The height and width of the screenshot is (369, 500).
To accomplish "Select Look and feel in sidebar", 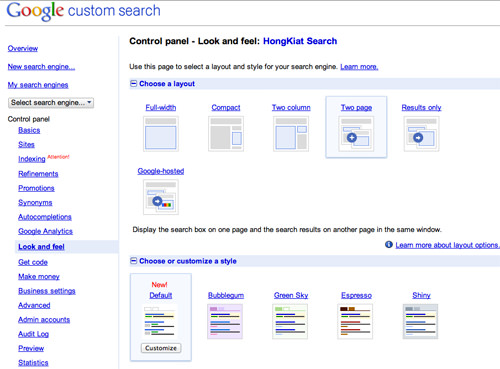I will (41, 247).
